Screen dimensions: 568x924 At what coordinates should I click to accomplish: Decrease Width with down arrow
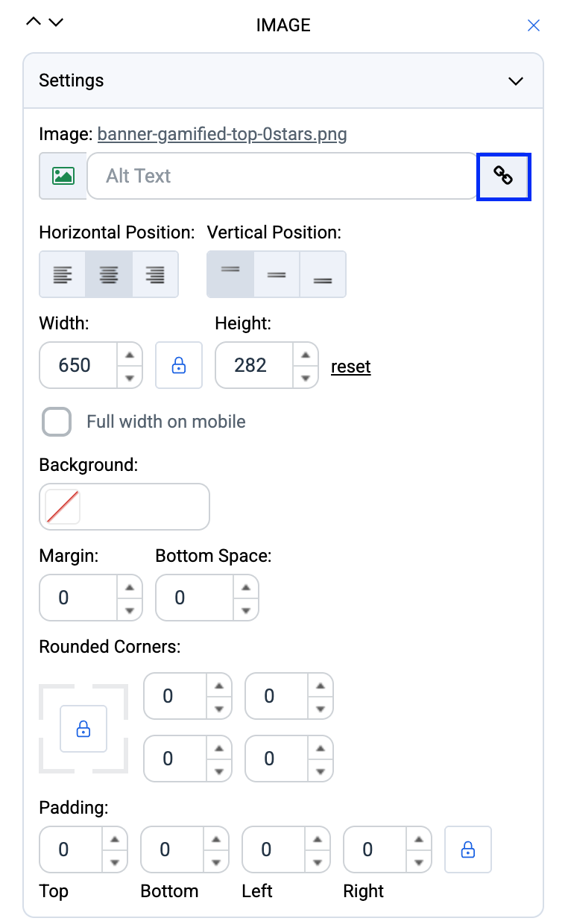coord(130,377)
